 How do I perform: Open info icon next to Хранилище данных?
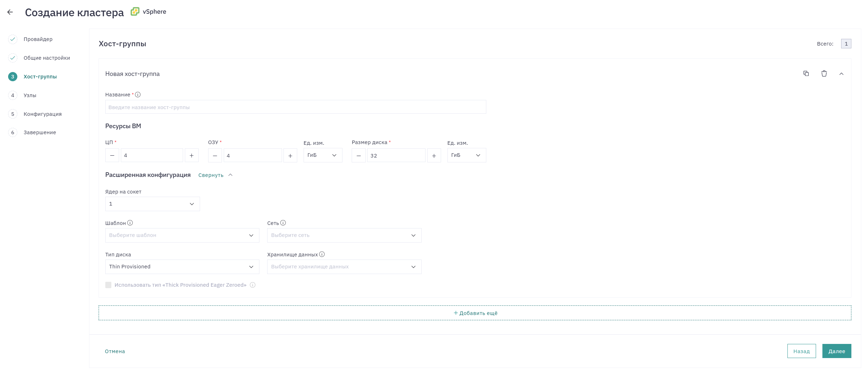(322, 254)
